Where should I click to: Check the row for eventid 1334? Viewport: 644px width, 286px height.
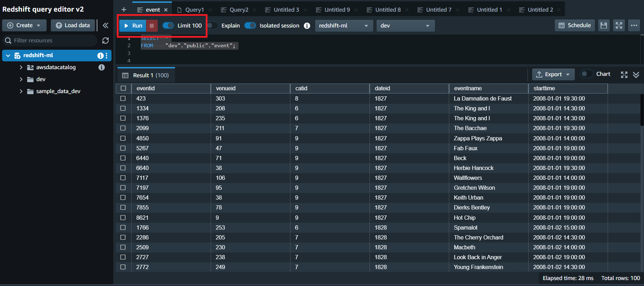(x=123, y=108)
